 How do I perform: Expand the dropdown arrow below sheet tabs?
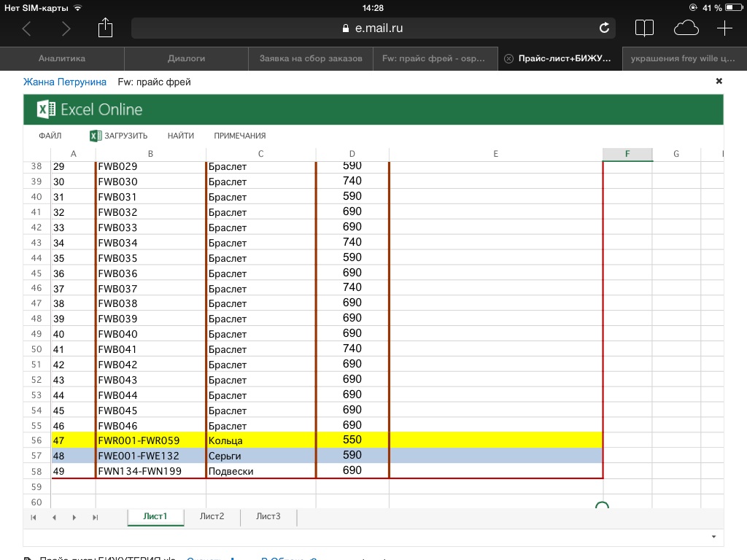coord(713,537)
